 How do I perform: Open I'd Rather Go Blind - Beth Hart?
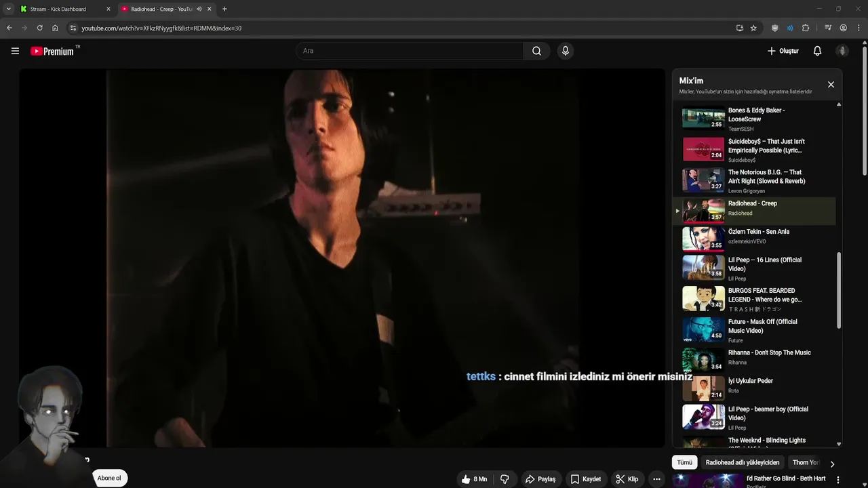point(786,479)
